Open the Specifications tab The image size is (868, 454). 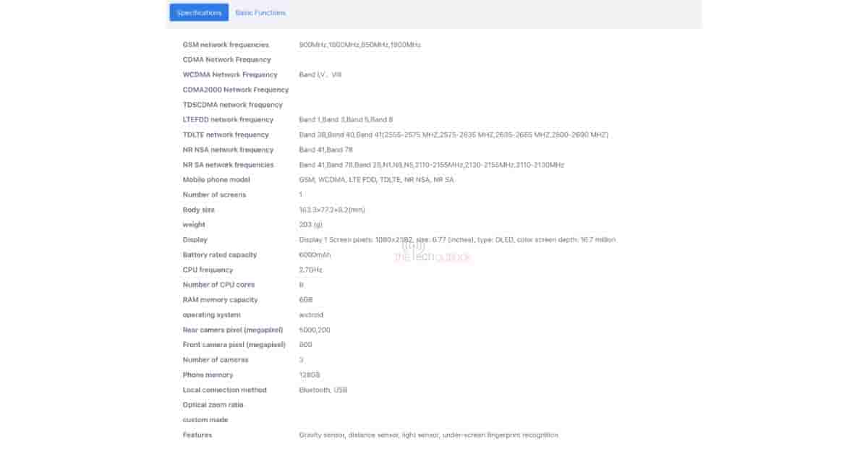tap(199, 12)
